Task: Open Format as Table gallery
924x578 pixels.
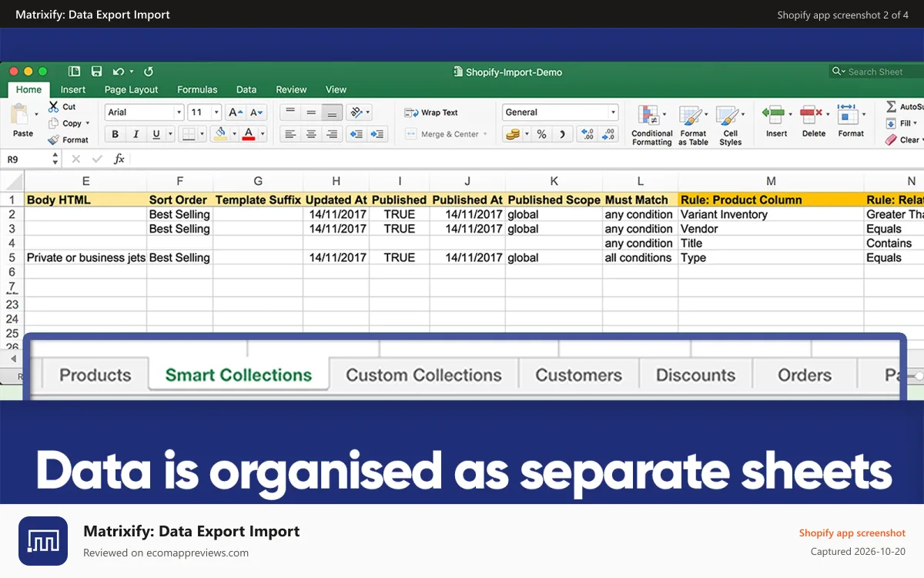Action: pos(693,125)
